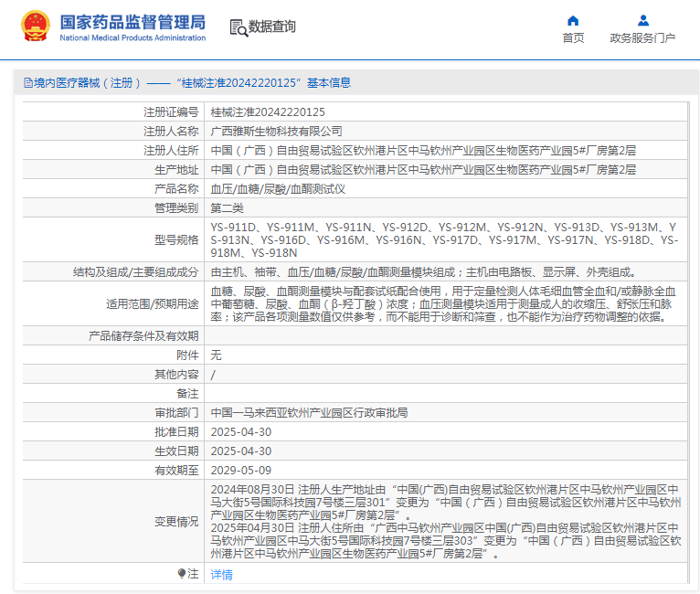Click the 血糖、尿酸、血酮测量模块 usage text
The image size is (700, 594).
[443, 304]
